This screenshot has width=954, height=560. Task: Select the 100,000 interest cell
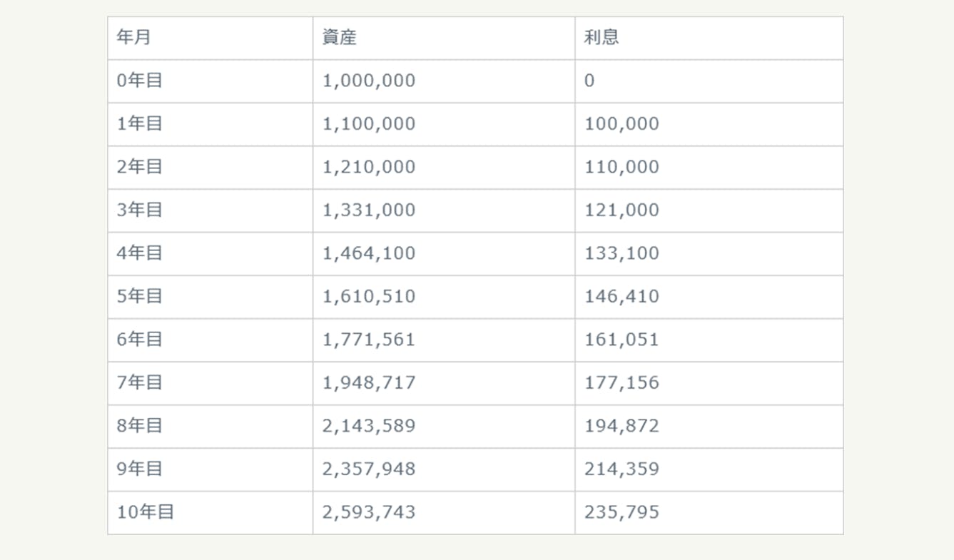click(621, 124)
